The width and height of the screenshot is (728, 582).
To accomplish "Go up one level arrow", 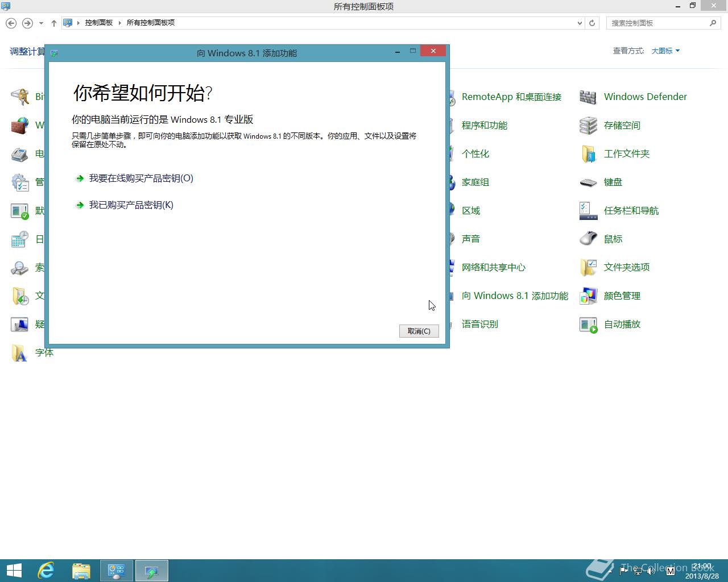I will pyautogui.click(x=53, y=23).
